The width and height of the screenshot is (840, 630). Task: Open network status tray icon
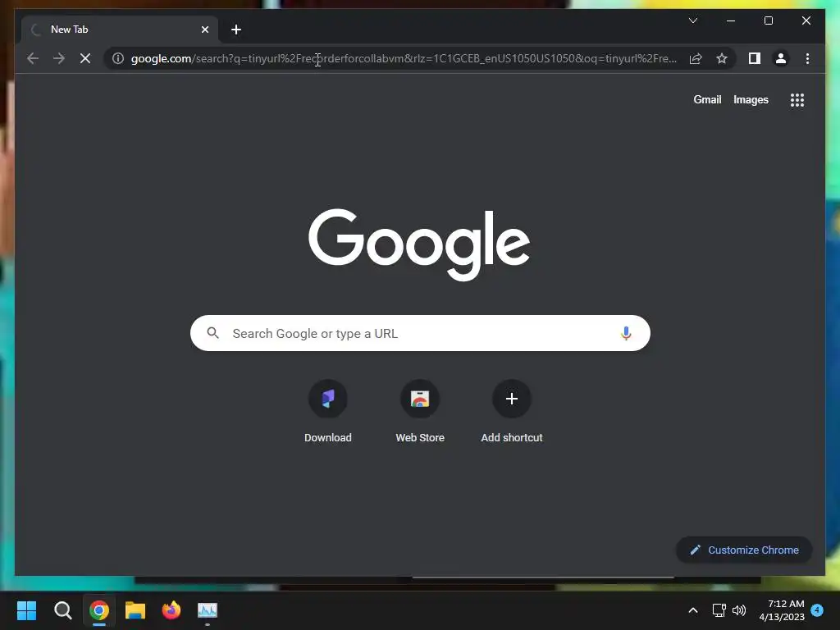719,610
